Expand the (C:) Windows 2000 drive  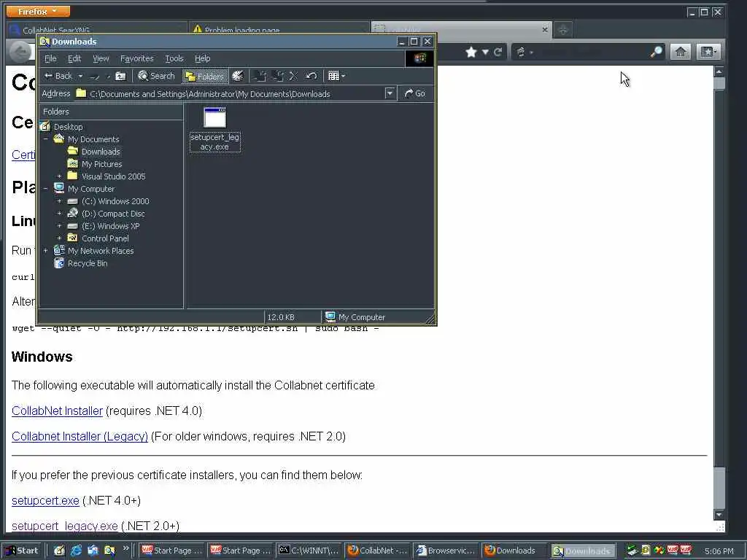click(60, 201)
